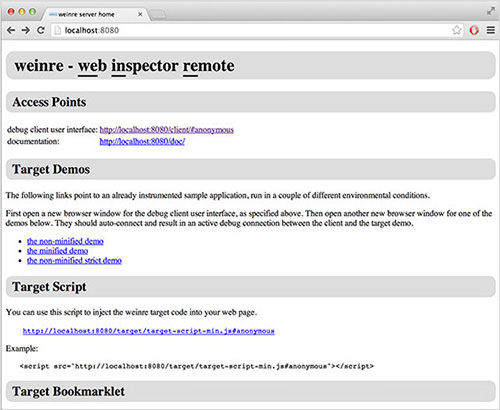Click the 'debug client user interface:' label
Viewport: 500px width, 410px height.
(x=52, y=130)
